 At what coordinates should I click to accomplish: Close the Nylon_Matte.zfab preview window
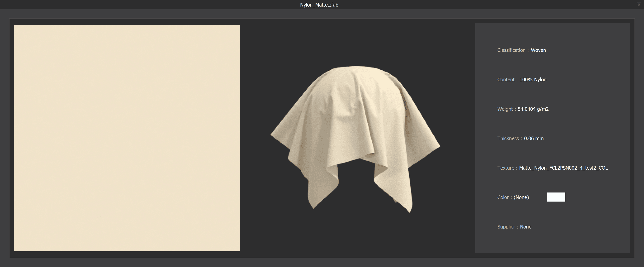639,5
